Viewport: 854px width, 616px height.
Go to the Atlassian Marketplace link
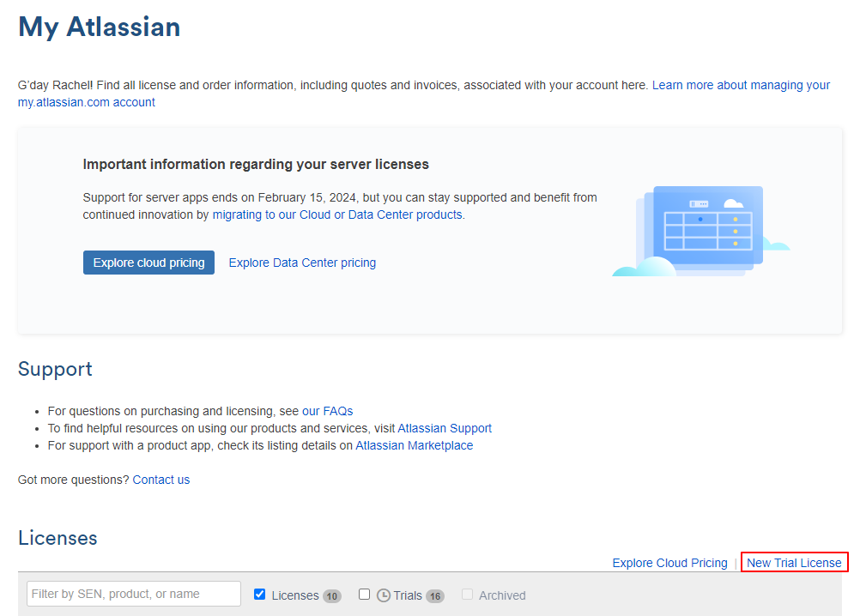(415, 445)
